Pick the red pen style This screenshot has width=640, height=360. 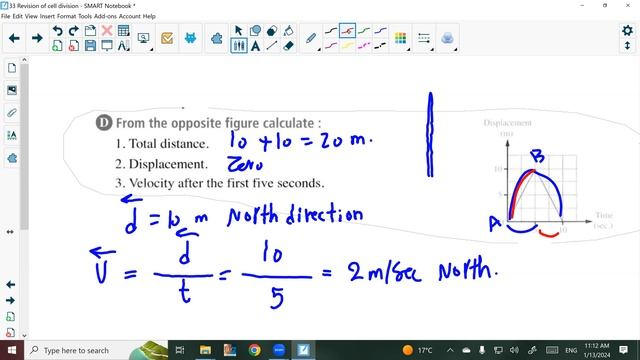347,31
